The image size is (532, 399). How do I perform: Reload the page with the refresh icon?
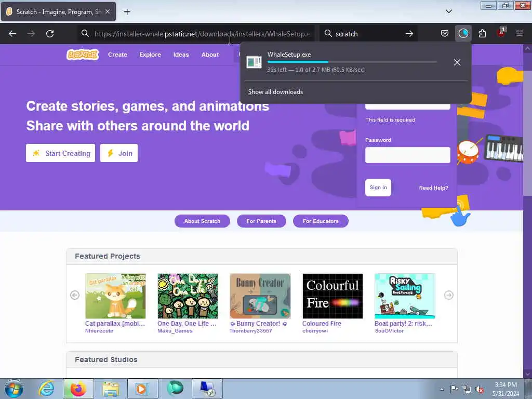coord(50,34)
